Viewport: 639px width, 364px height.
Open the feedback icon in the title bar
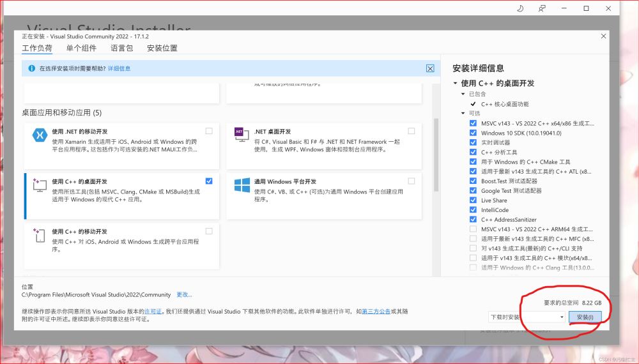543,8
